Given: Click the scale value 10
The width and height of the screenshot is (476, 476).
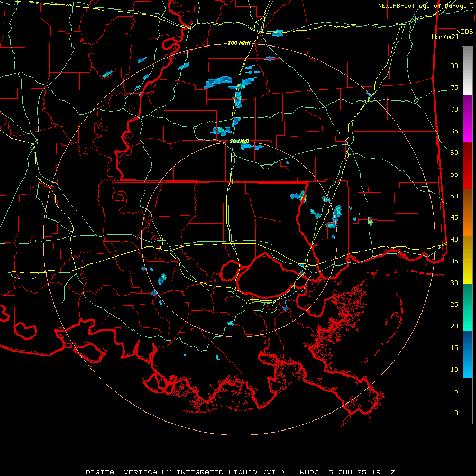Looking at the screenshot, I should (454, 370).
